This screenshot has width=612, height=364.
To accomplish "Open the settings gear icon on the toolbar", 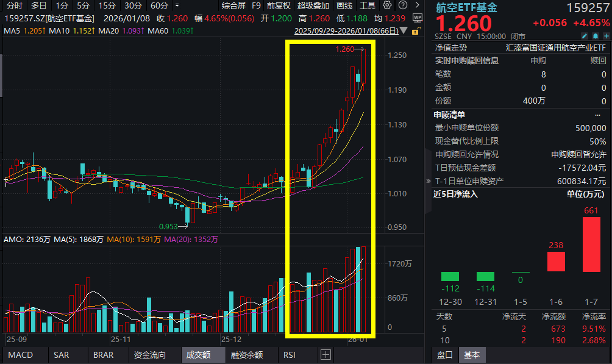I will pyautogui.click(x=387, y=5).
